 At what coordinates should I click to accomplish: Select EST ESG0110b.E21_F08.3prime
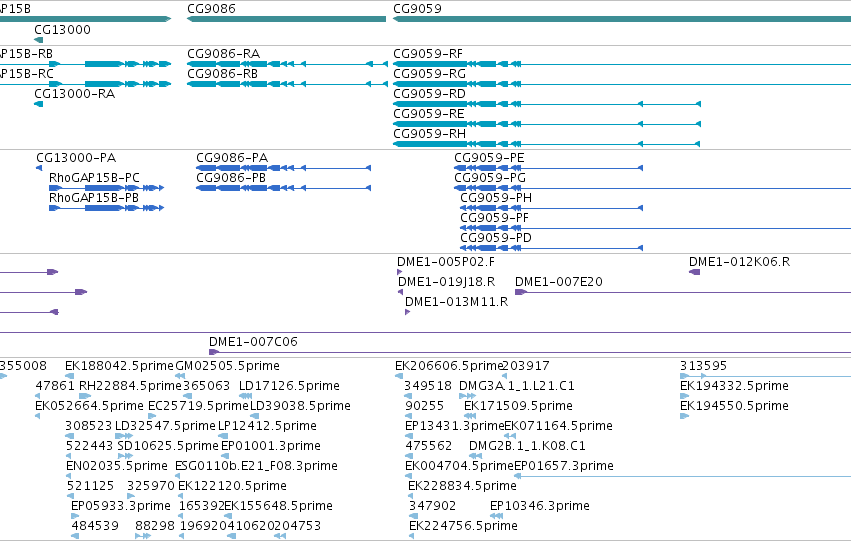point(256,466)
